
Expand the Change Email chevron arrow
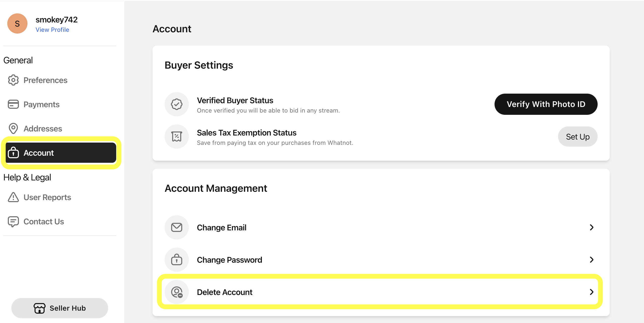click(x=592, y=227)
